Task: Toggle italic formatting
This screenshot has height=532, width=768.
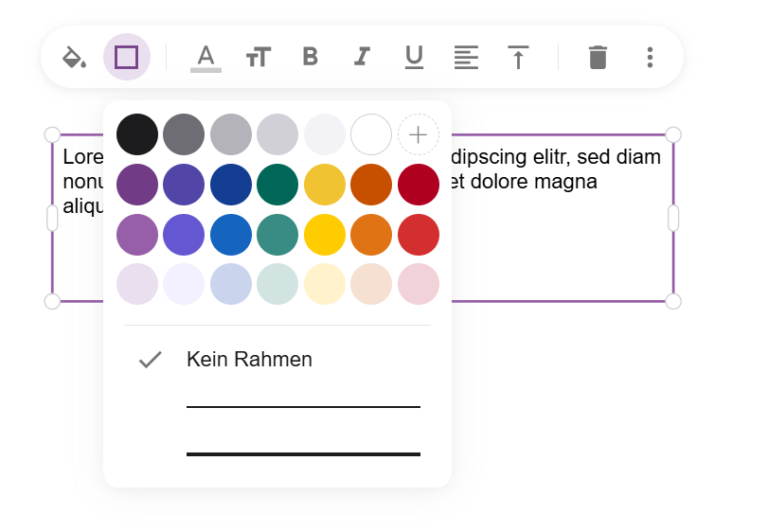Action: click(x=362, y=57)
